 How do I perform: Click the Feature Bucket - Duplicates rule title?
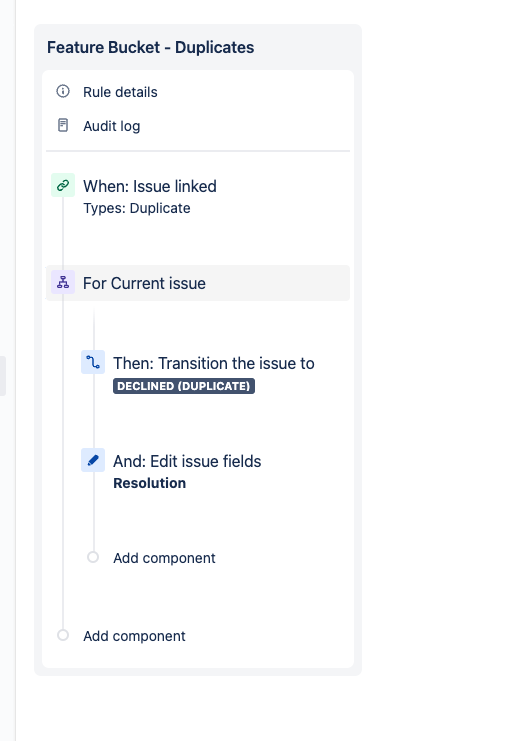150,47
